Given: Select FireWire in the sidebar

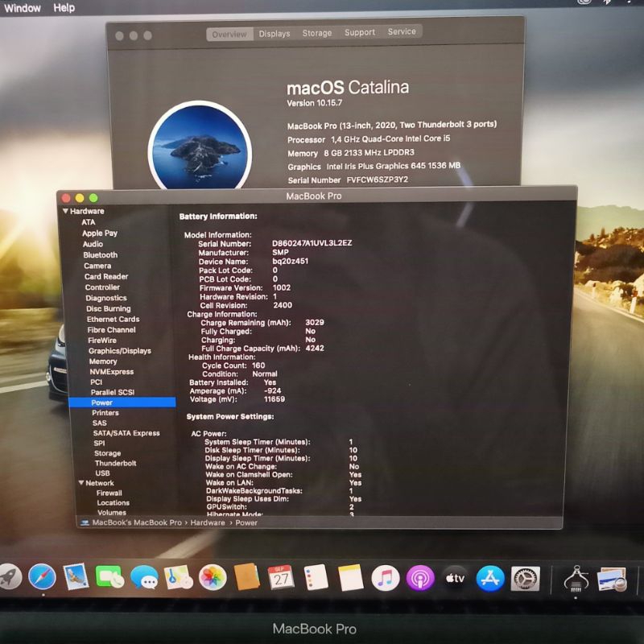Looking at the screenshot, I should click(x=102, y=341).
